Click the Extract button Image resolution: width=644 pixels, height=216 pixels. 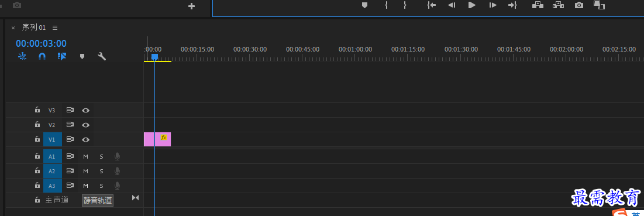pyautogui.click(x=558, y=5)
